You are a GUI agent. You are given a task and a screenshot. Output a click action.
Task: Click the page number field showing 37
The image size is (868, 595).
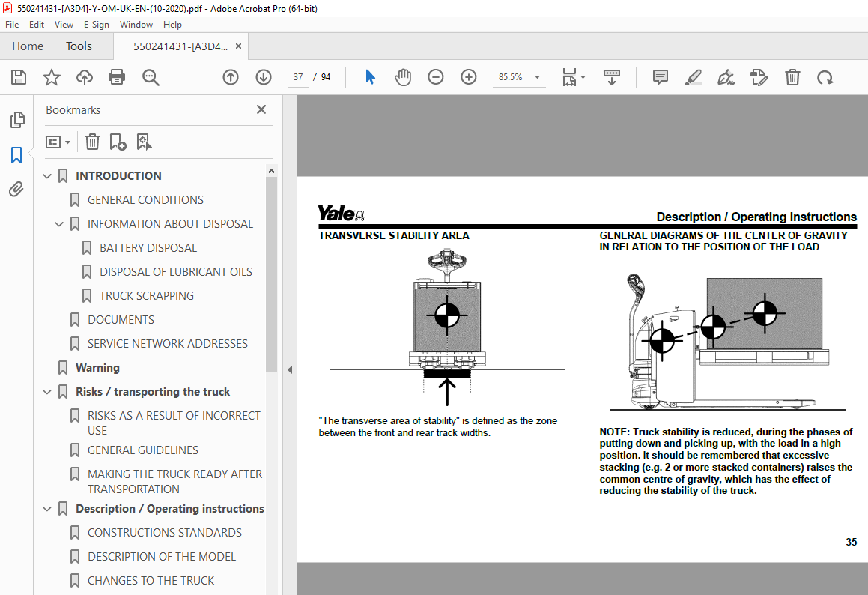tap(298, 77)
